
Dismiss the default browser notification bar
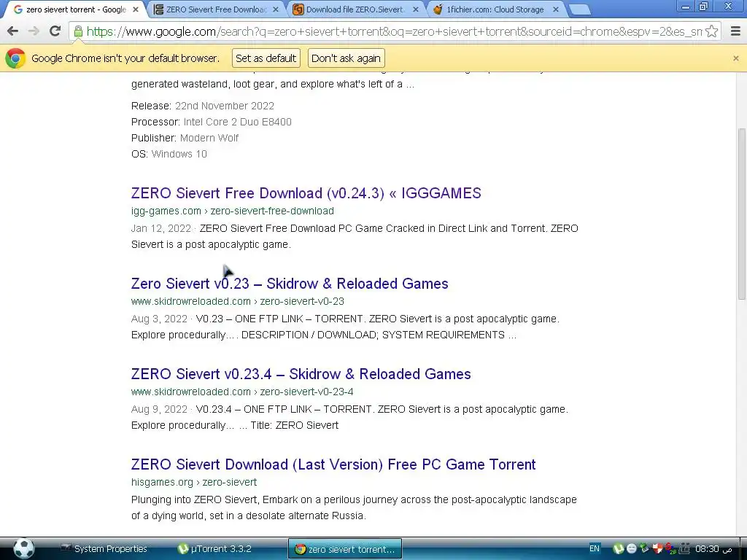pyautogui.click(x=735, y=58)
